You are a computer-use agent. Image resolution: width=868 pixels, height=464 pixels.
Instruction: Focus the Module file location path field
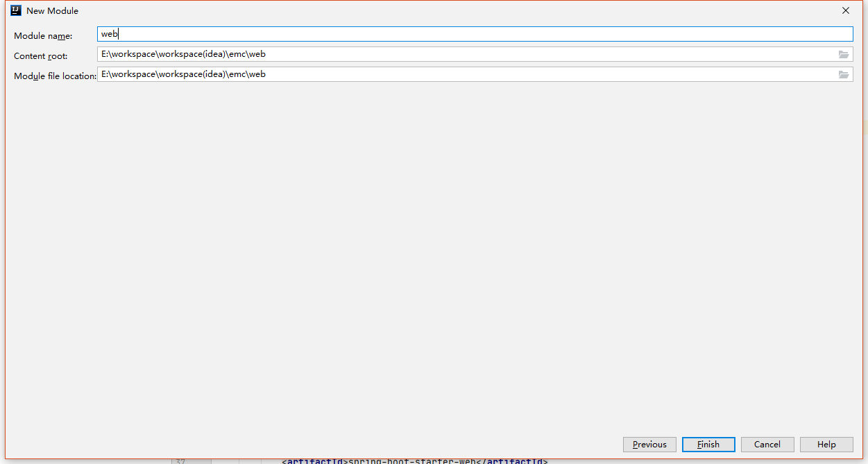coord(465,74)
